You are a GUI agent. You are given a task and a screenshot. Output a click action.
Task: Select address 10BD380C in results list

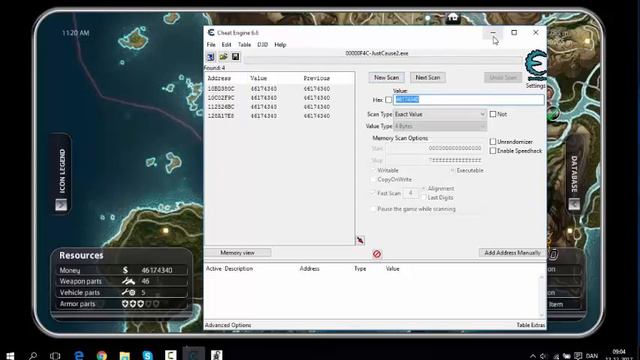279,89
